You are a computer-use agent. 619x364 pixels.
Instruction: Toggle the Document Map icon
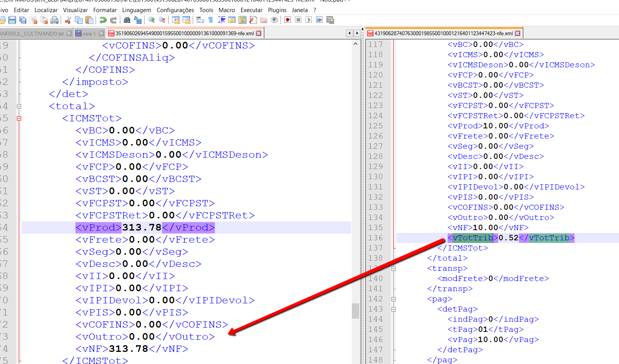click(243, 20)
